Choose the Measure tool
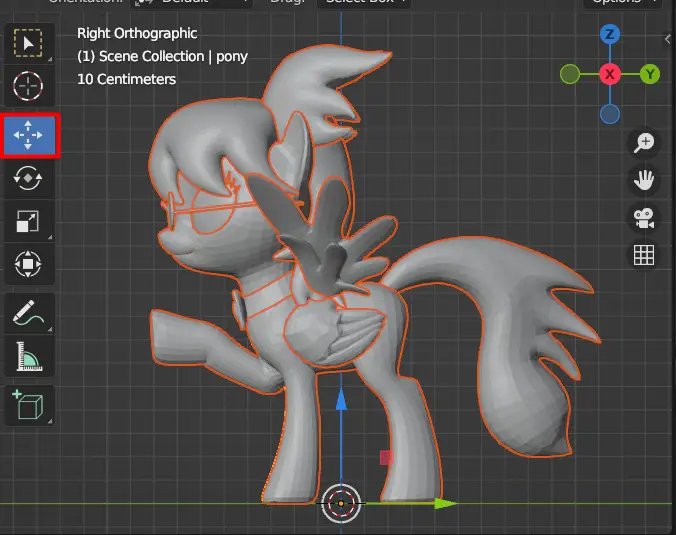This screenshot has height=535, width=676. (x=28, y=356)
